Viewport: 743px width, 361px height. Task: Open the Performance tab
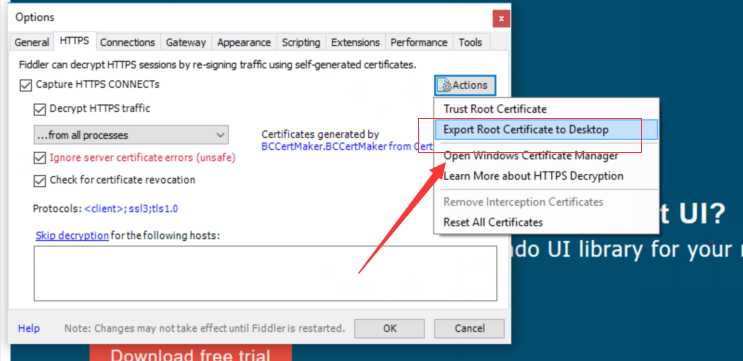point(419,42)
